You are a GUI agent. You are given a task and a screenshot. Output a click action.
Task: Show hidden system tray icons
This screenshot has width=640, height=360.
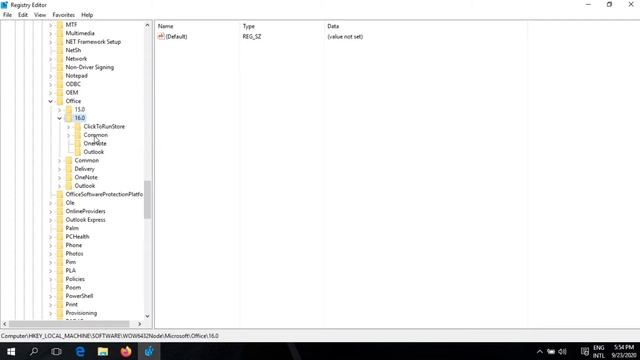pos(540,351)
